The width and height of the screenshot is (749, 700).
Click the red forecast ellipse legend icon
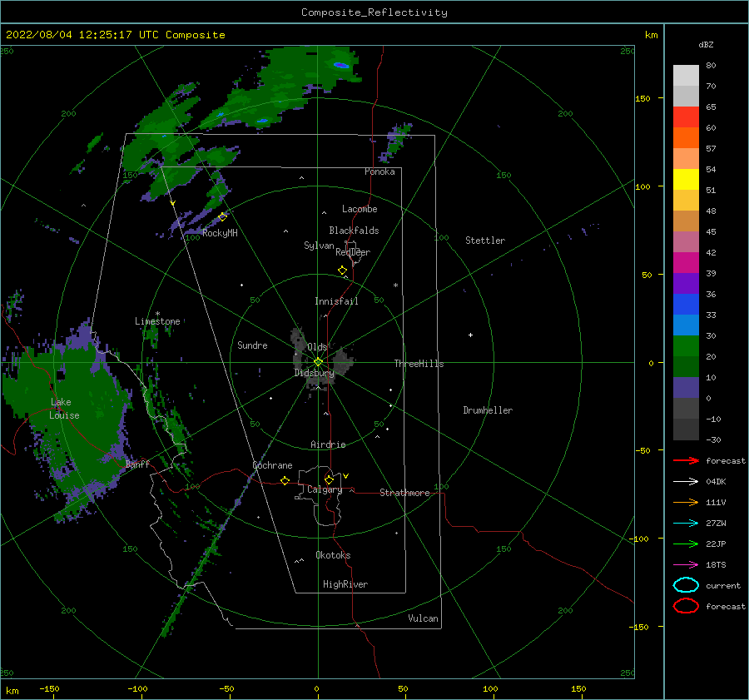pos(686,606)
